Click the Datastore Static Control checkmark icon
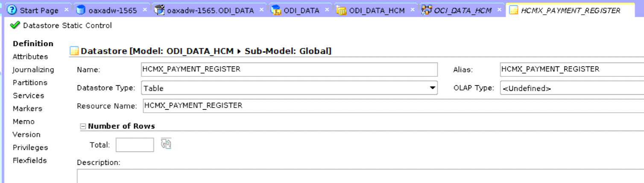The image size is (644, 183). [15, 25]
